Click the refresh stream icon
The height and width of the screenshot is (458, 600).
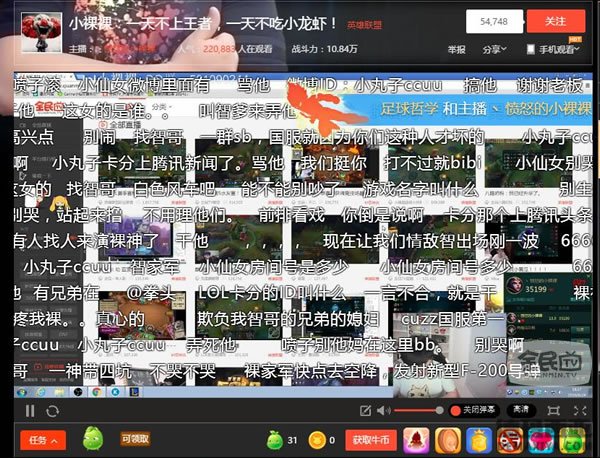pyautogui.click(x=52, y=411)
